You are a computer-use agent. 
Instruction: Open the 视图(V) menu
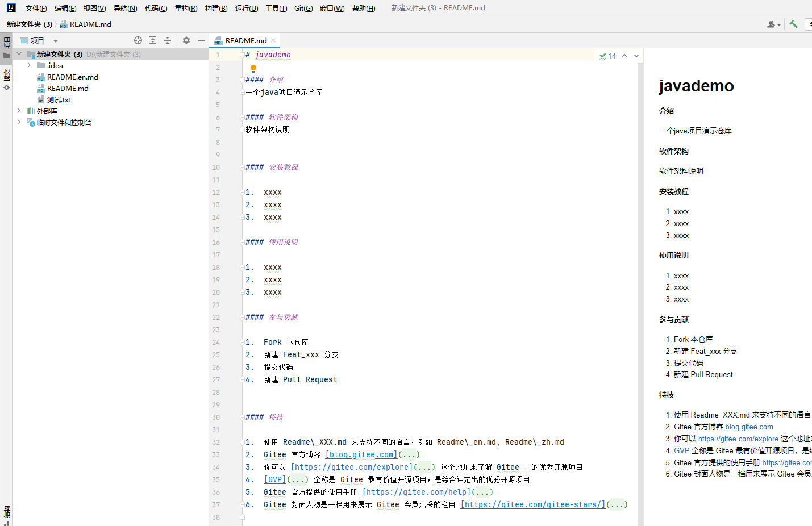[94, 8]
